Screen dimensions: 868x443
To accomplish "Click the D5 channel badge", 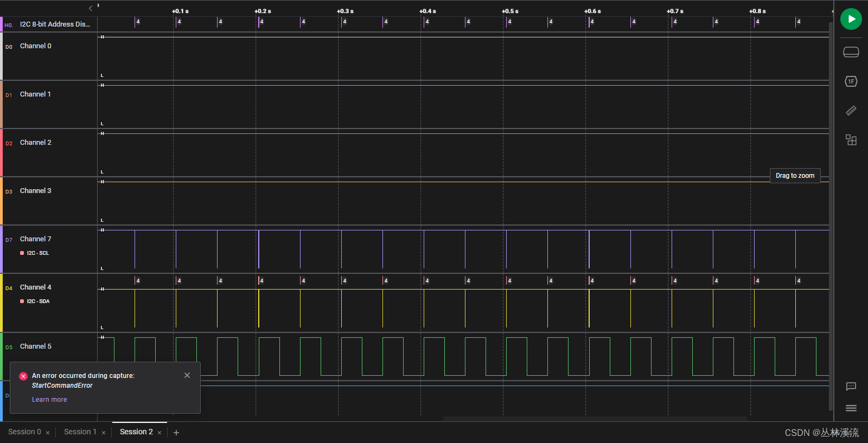I will click(9, 348).
